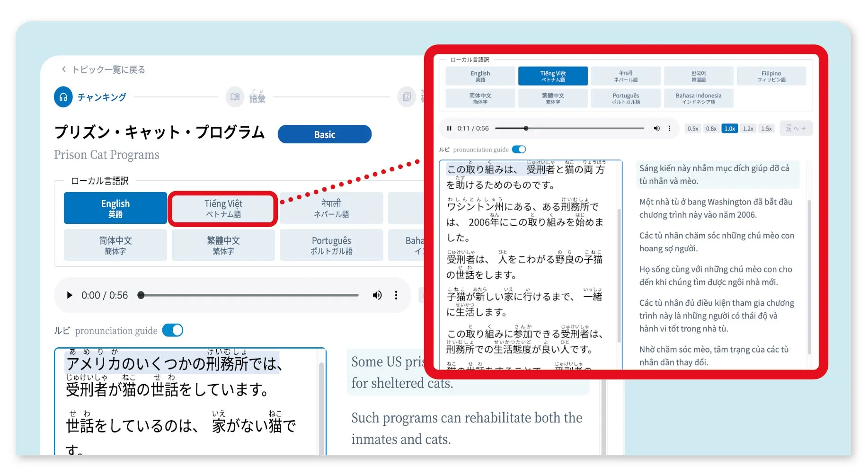Select English 英語 in the zoomed panel
Viewport: 868px width, 475px height.
click(x=480, y=76)
